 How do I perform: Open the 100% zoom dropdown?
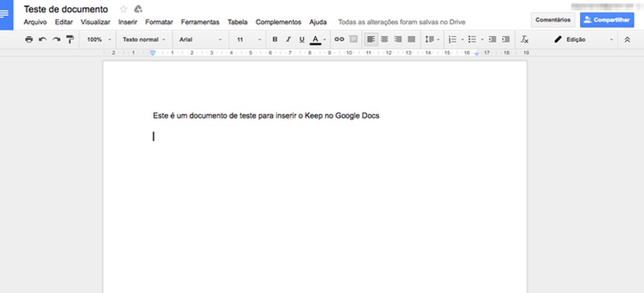[x=99, y=39]
